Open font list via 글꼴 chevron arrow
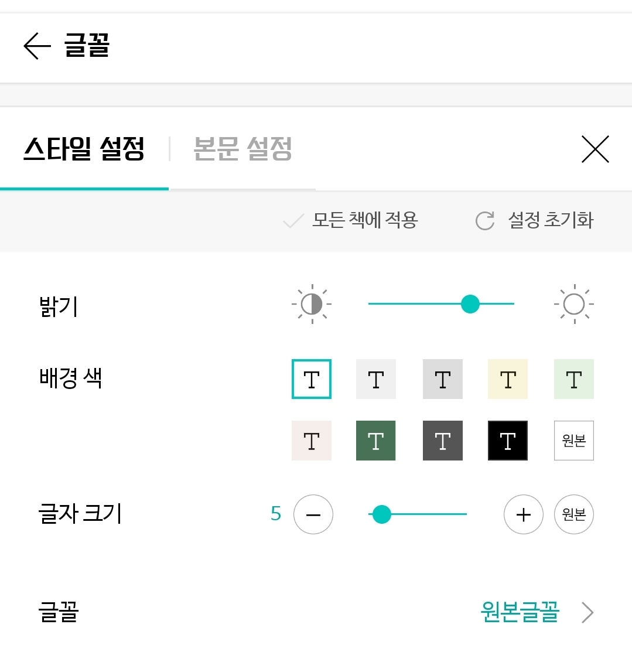This screenshot has height=672, width=632. 587,613
